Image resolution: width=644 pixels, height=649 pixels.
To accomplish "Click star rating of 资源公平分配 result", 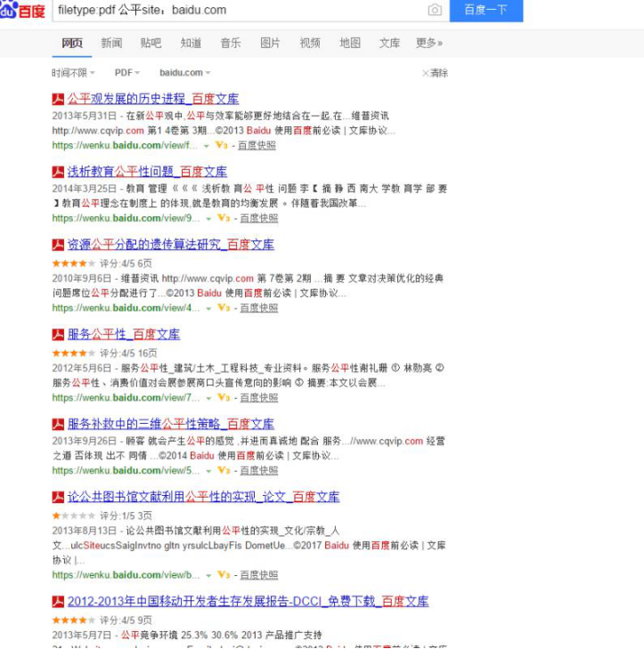I will pyautogui.click(x=74, y=264).
